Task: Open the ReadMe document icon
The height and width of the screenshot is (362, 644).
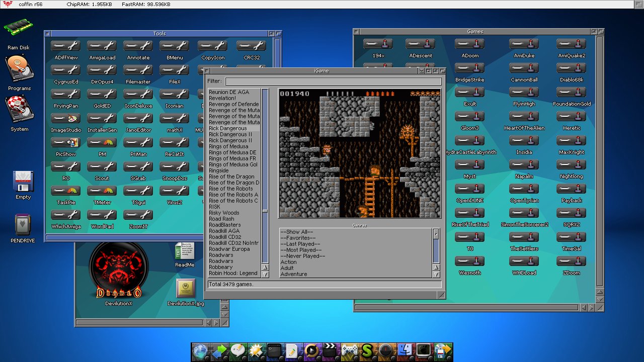Action: pos(185,251)
